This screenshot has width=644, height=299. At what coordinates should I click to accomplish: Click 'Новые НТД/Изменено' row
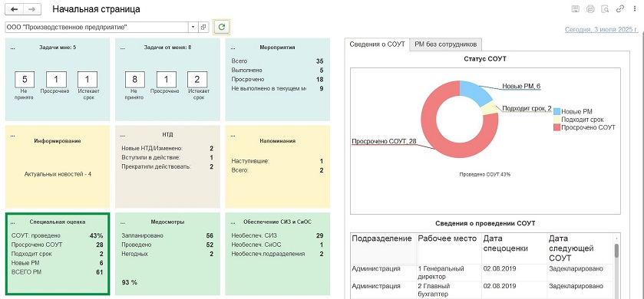167,149
